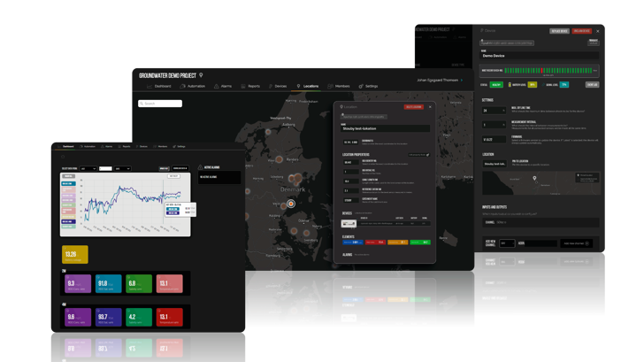The image size is (644, 362).
Task: Click pin icon beside Groundwater Demo Project title
Action: click(x=202, y=75)
